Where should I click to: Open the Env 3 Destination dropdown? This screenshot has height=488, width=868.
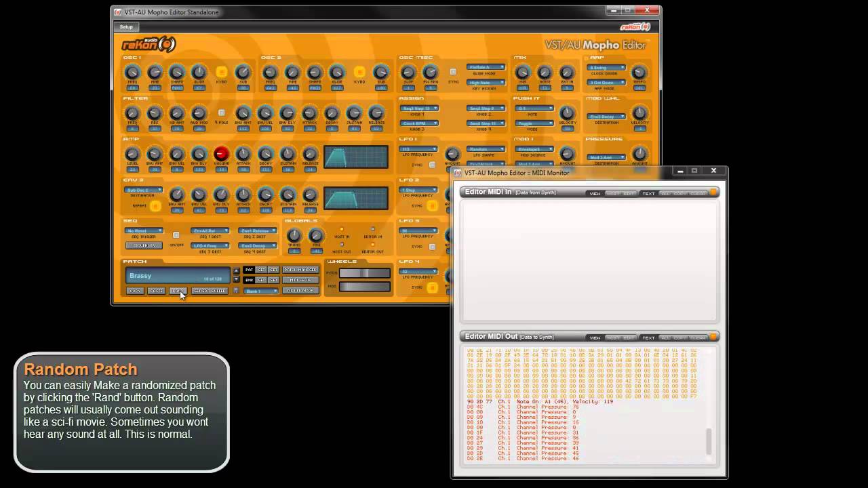point(143,190)
